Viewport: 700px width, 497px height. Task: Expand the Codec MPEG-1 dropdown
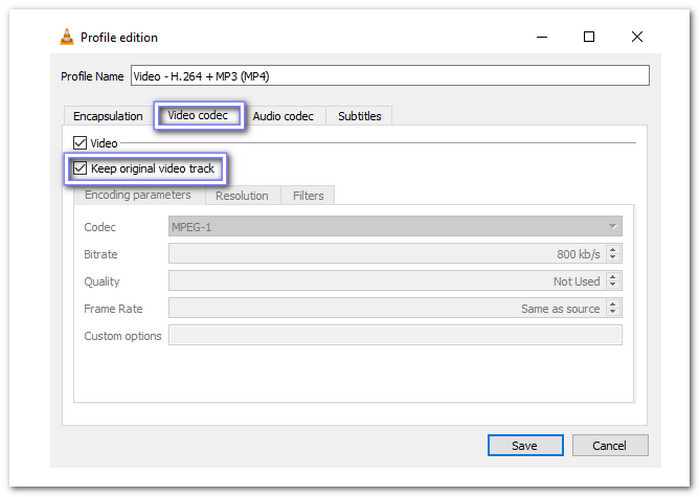click(395, 226)
